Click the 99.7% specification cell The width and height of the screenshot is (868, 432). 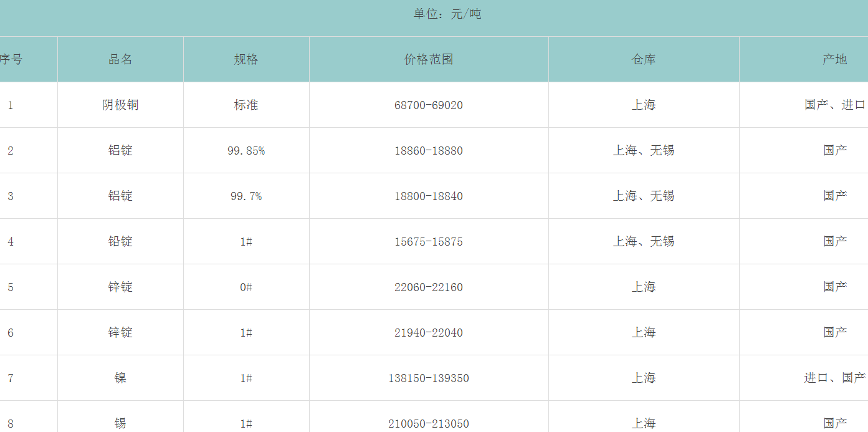point(246,196)
